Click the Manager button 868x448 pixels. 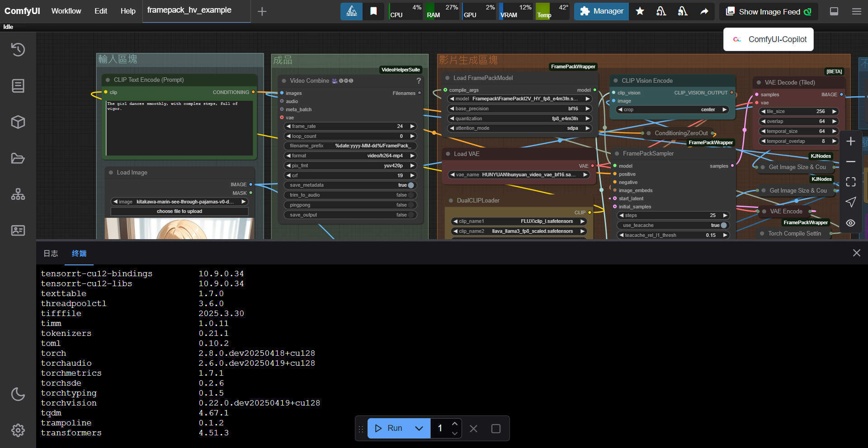(x=601, y=11)
